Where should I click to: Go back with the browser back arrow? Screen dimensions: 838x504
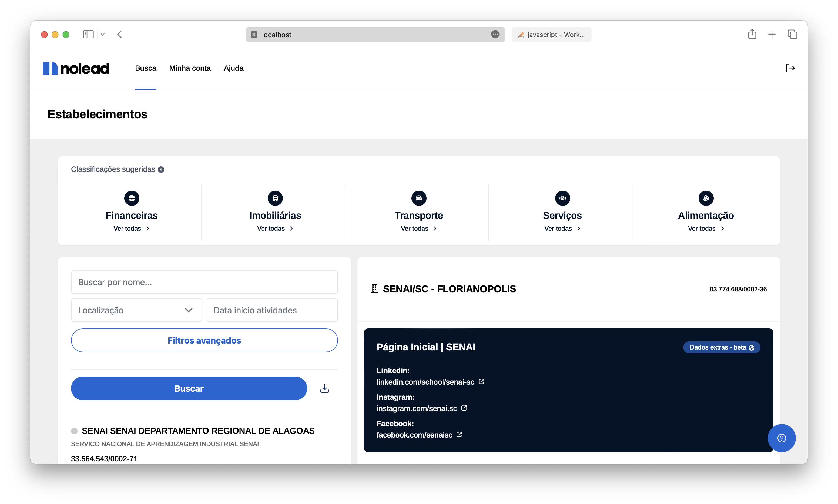coord(120,34)
